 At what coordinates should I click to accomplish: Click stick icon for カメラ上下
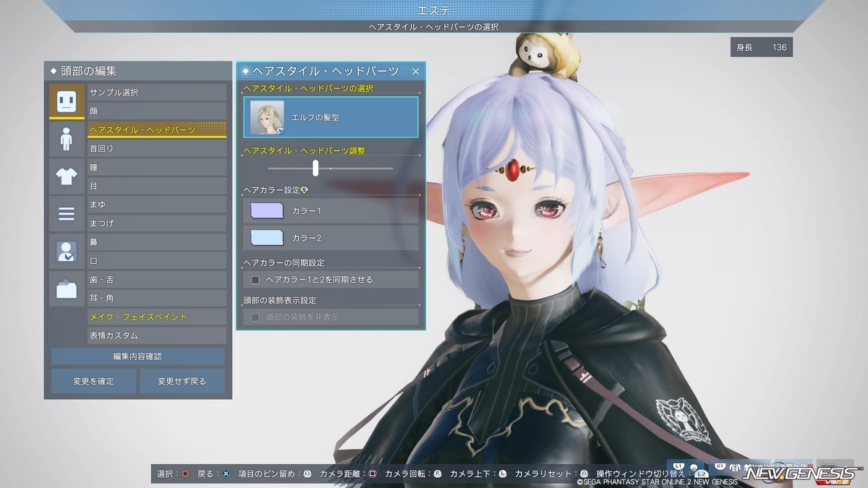tap(503, 474)
